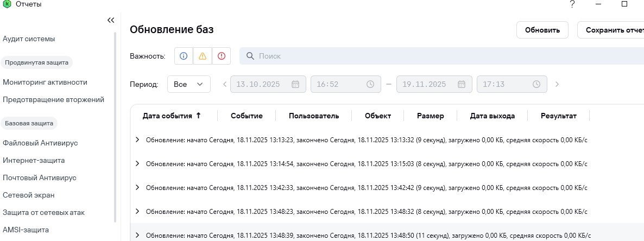Open the end date calendar icon

(462, 84)
